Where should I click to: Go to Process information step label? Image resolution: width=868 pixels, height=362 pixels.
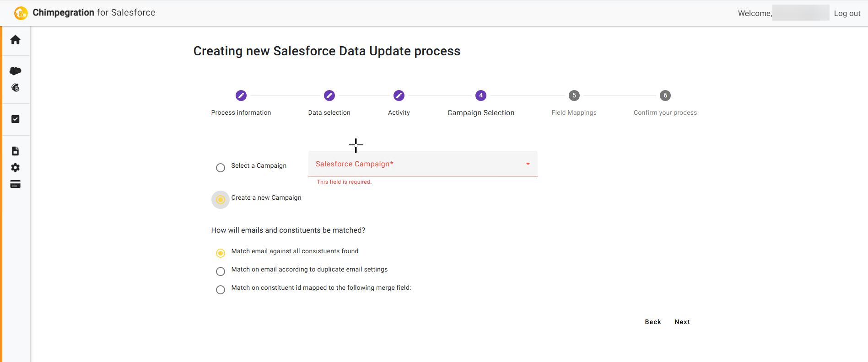tap(241, 112)
